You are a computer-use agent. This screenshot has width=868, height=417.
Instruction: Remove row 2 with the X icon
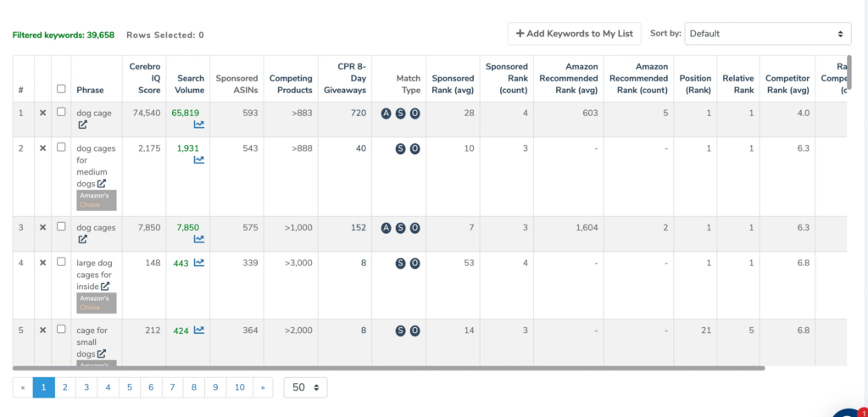42,147
